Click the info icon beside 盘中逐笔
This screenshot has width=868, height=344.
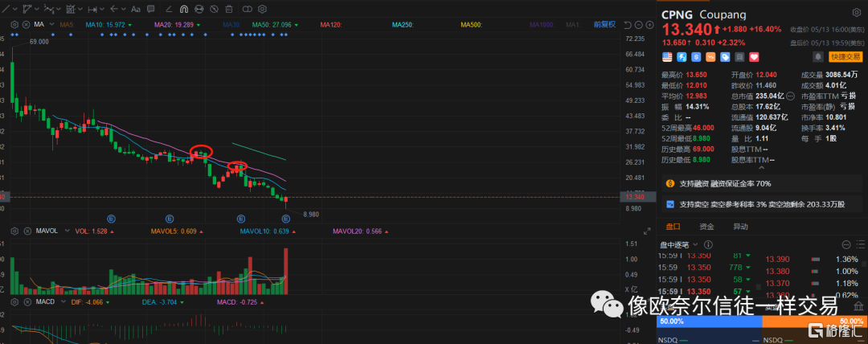click(x=708, y=245)
